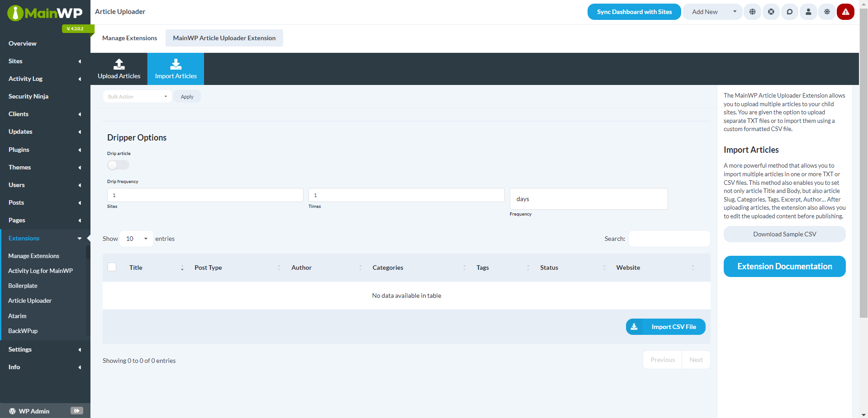Click the Next pagination button
Viewport: 868px width, 418px height.
point(696,360)
